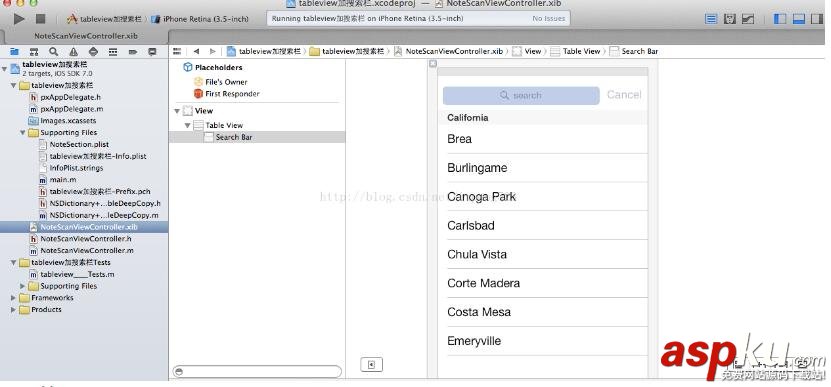The image size is (831, 387).
Task: Collapse the tableview加搜索栏 group folder
Action: click(x=13, y=85)
